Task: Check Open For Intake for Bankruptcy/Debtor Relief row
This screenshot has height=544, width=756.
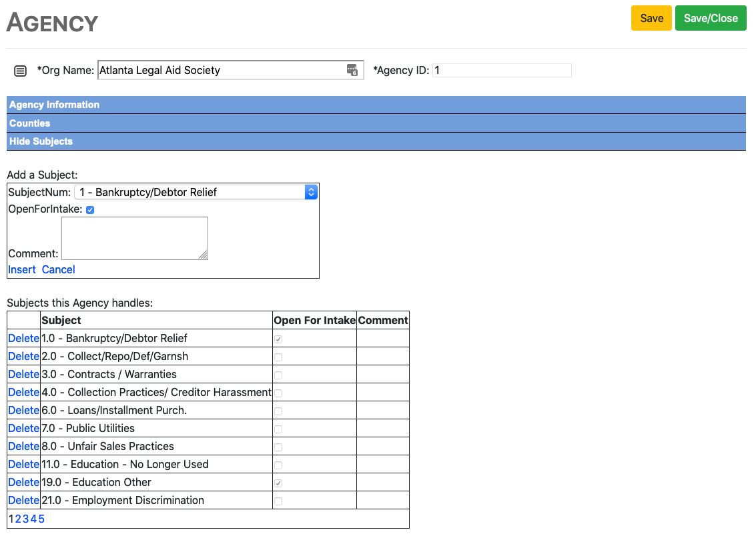Action: 278,339
